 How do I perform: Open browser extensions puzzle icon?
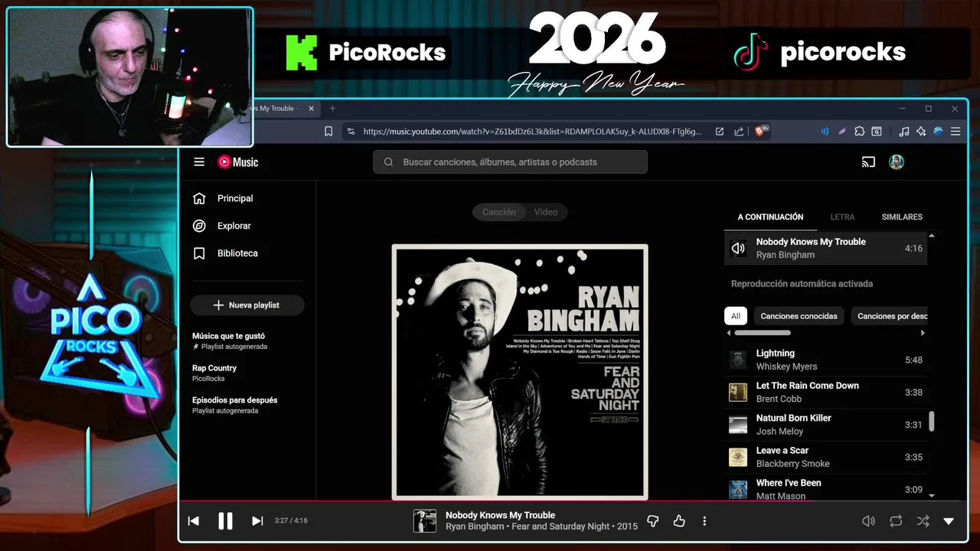[x=859, y=132]
